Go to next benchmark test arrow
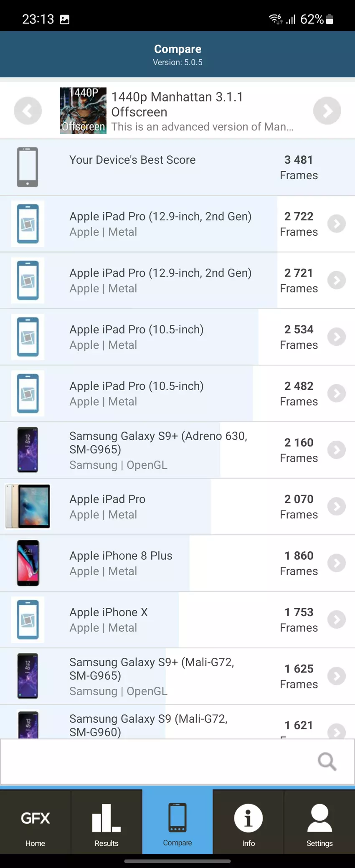 point(327,111)
